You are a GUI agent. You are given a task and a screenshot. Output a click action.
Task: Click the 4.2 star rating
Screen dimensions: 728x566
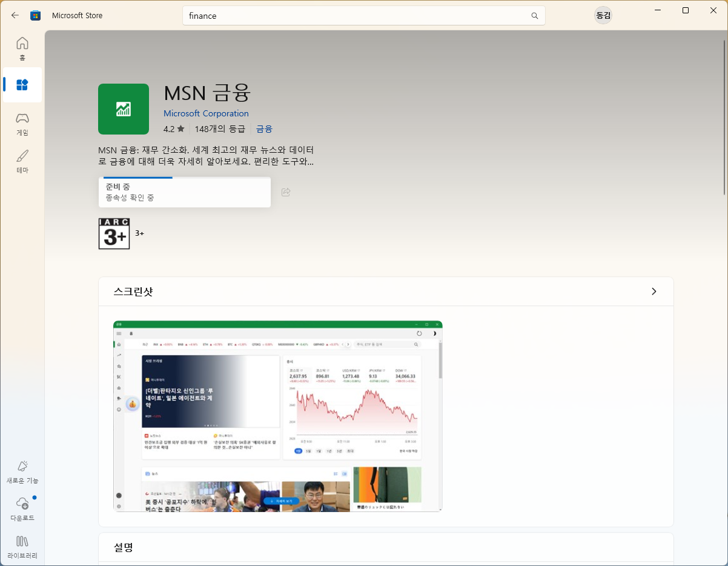tap(174, 129)
